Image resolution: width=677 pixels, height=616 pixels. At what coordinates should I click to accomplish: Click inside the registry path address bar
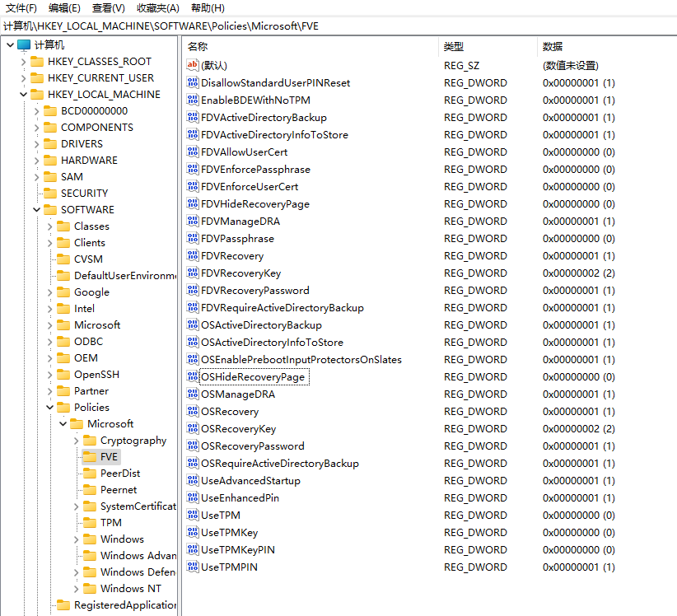329,26
